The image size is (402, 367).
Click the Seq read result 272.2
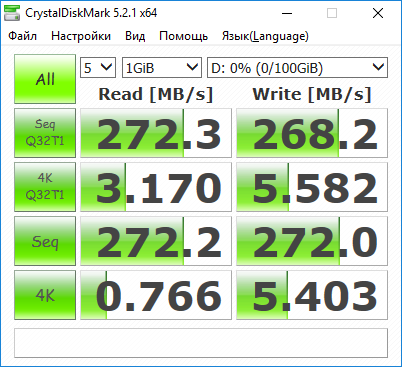tap(156, 241)
